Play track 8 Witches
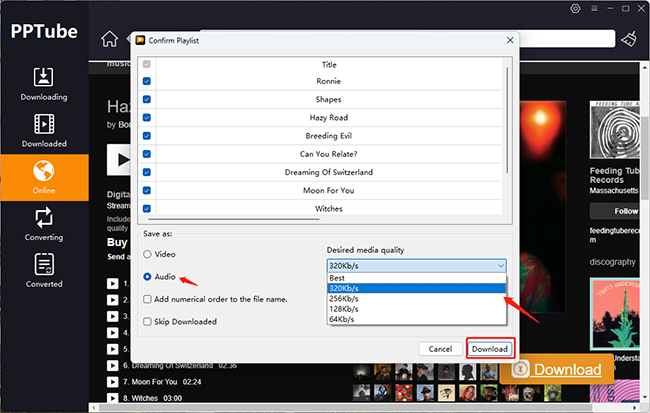The width and height of the screenshot is (650, 413). tap(112, 398)
